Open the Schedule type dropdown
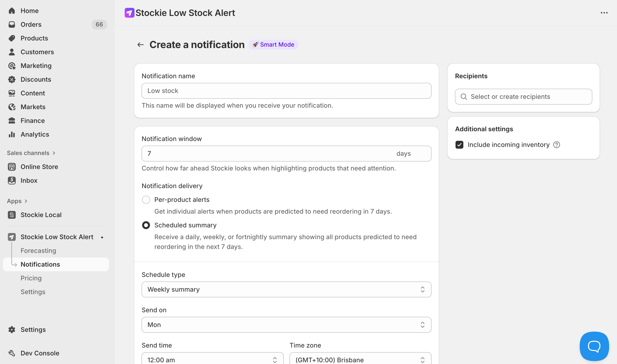The height and width of the screenshot is (364, 617). tap(286, 289)
